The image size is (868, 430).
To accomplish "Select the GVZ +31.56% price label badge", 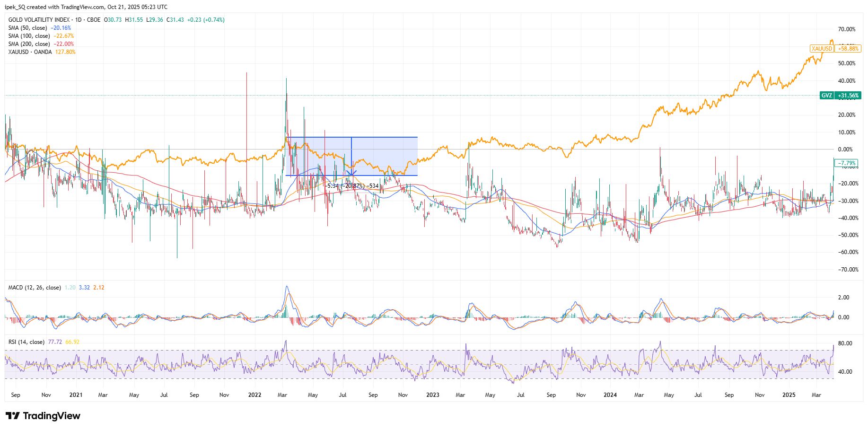I will click(x=842, y=96).
